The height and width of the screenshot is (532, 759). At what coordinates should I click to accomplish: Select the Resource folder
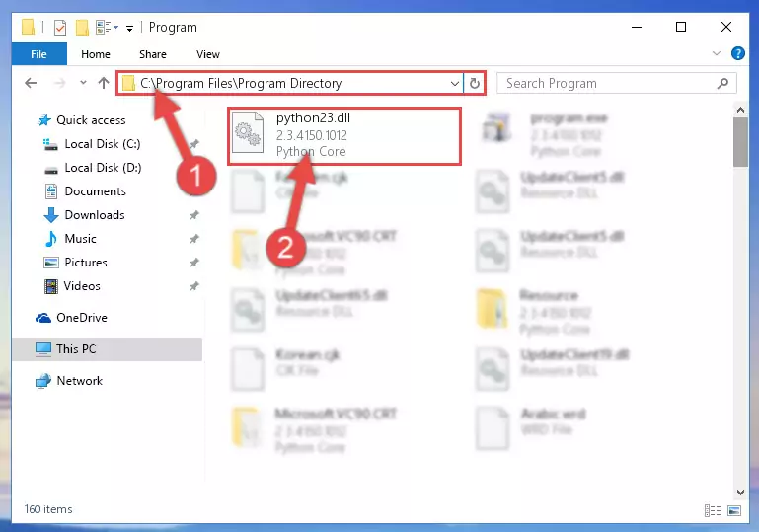point(534,311)
